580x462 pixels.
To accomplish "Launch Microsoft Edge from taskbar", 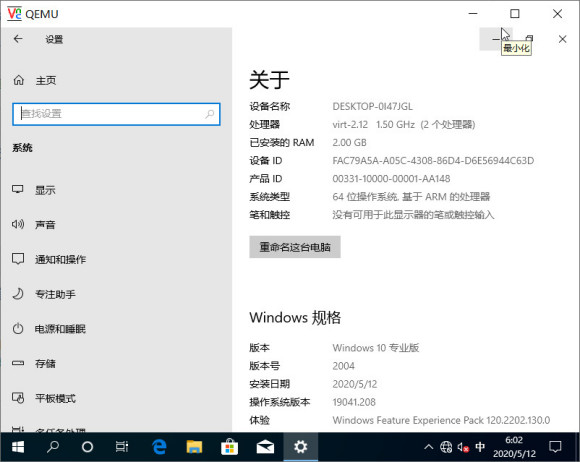I will [x=159, y=447].
